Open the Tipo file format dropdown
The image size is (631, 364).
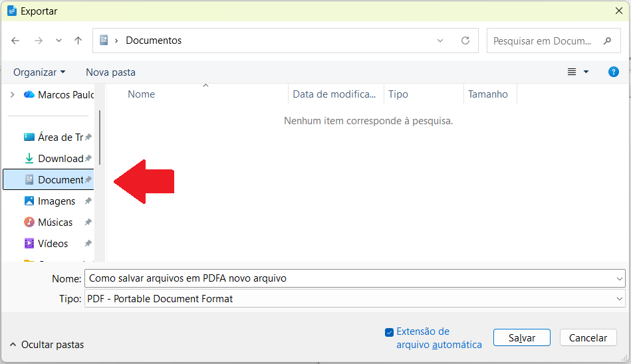pos(620,299)
